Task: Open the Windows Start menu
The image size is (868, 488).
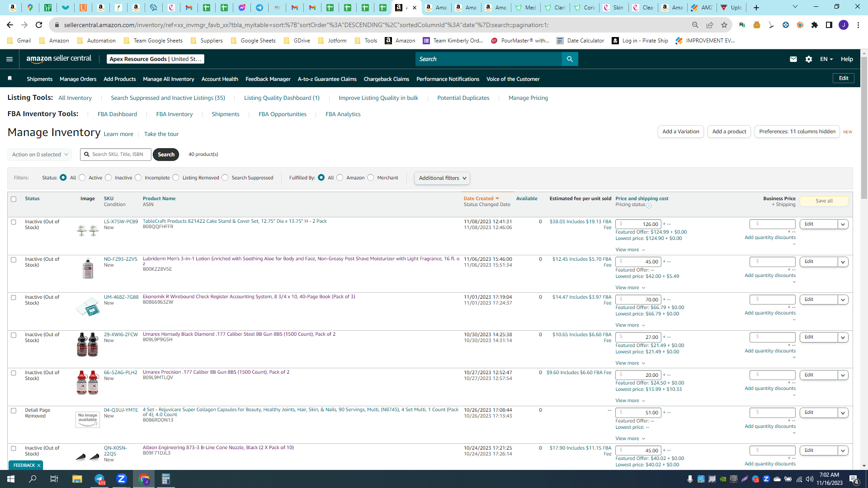Action: (x=11, y=479)
